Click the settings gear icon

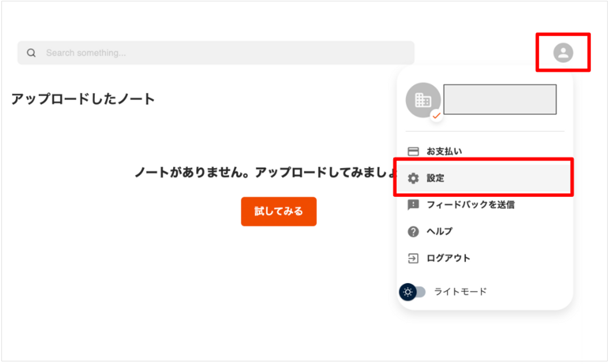click(413, 178)
